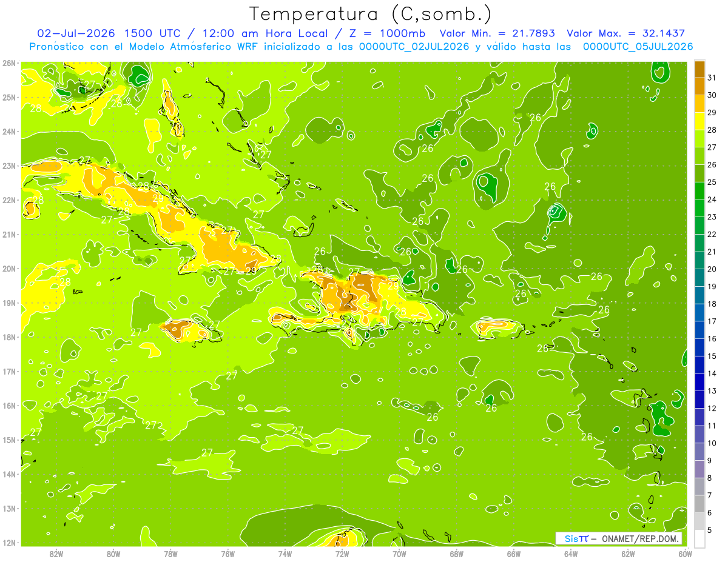The image size is (728, 562).
Task: Click the legend value label "30"
Action: pyautogui.click(x=712, y=95)
